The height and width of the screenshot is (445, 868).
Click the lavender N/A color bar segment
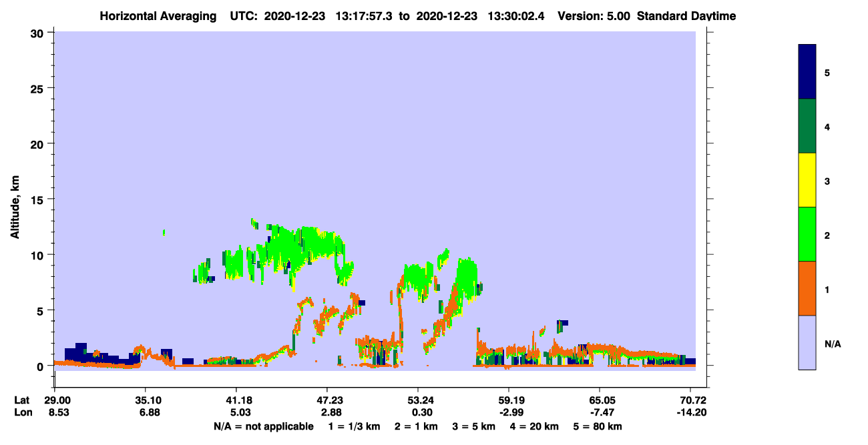[807, 342]
